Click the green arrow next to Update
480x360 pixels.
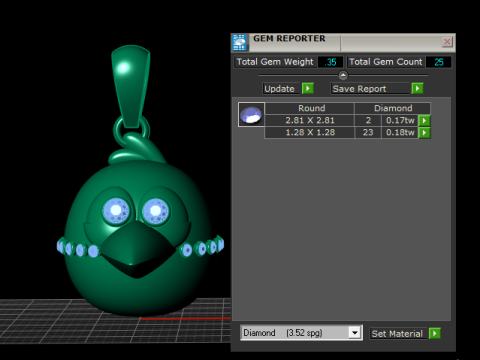pos(308,88)
